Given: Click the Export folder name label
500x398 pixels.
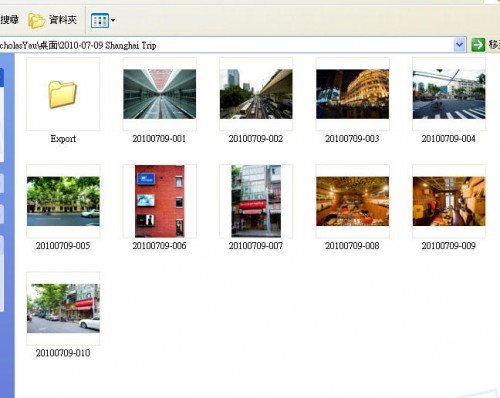Looking at the screenshot, I should [x=63, y=139].
